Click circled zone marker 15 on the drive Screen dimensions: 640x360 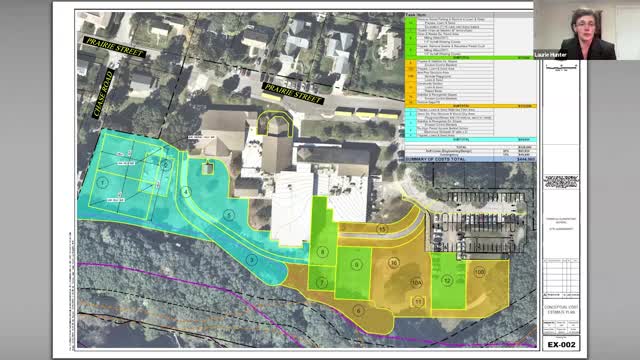[x=382, y=229]
